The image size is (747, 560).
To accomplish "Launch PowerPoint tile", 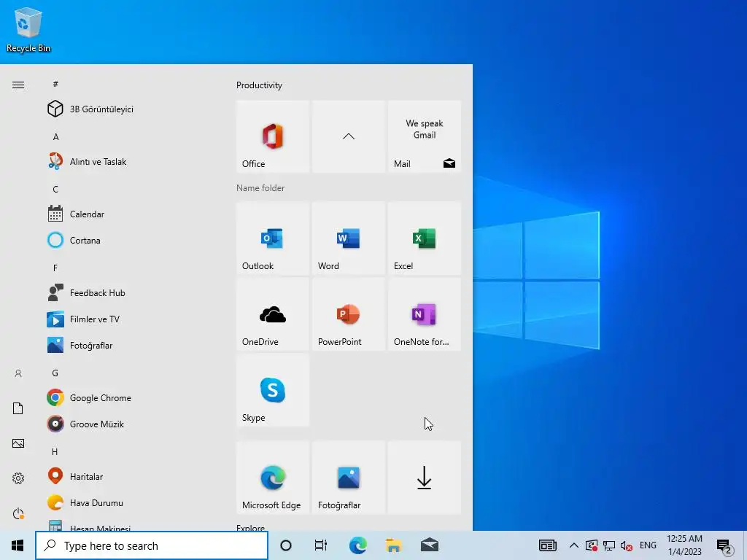I will (348, 315).
